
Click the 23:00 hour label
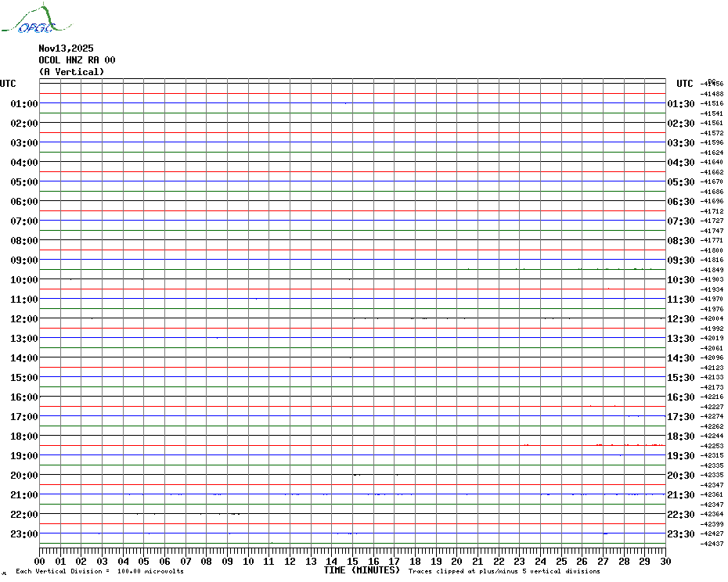[x=24, y=534]
